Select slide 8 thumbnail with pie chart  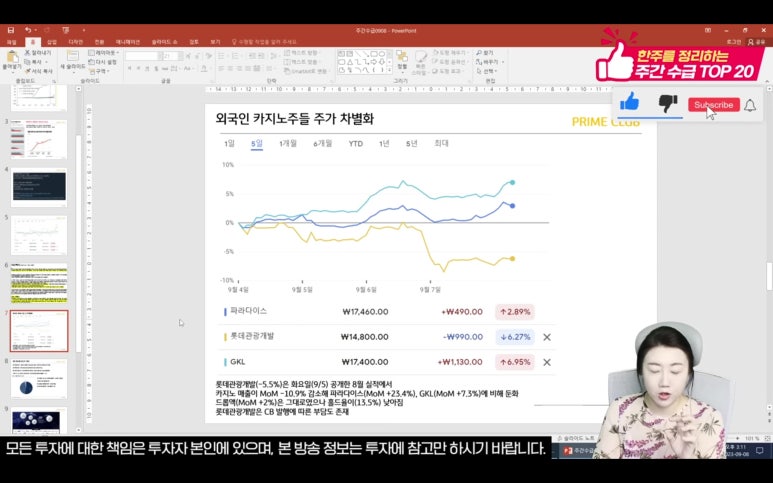click(x=39, y=379)
